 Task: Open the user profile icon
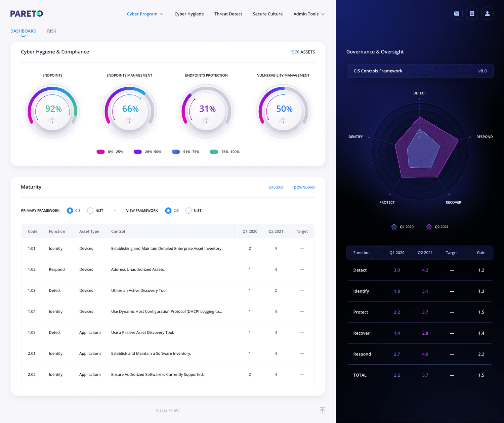[x=487, y=13]
